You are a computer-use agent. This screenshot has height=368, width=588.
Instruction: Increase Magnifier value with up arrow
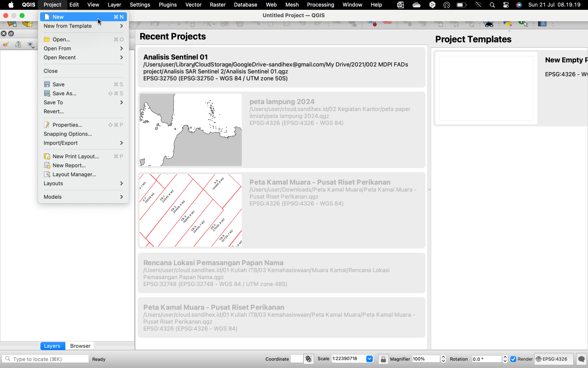pos(443,357)
